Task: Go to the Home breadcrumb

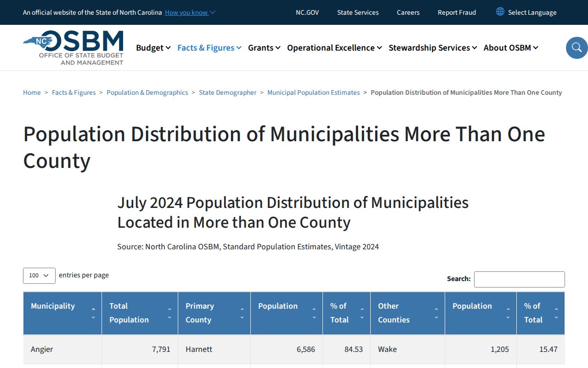Action: point(32,92)
